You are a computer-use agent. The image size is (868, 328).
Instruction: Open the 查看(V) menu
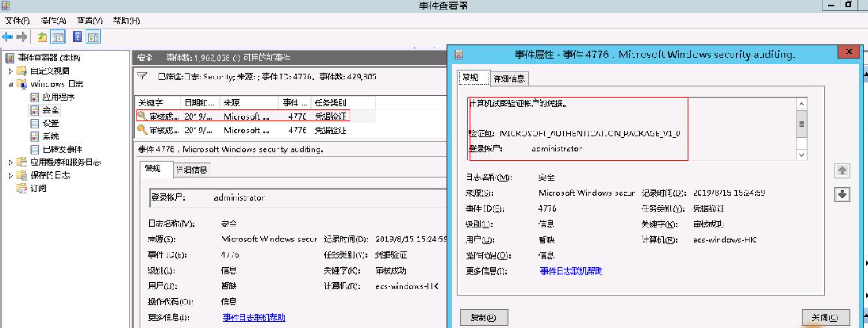pyautogui.click(x=90, y=20)
